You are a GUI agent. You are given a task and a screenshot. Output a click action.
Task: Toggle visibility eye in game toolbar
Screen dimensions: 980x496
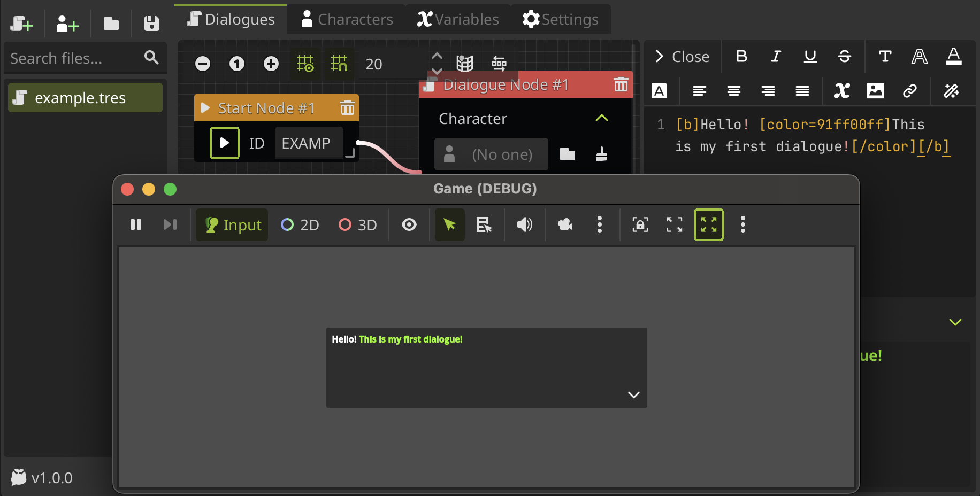tap(409, 225)
